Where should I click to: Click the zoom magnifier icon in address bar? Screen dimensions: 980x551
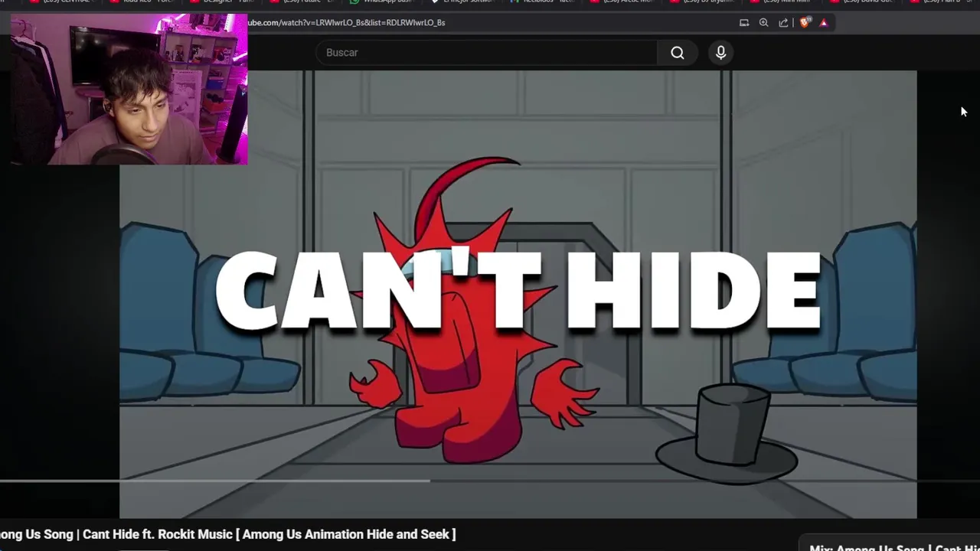point(763,23)
